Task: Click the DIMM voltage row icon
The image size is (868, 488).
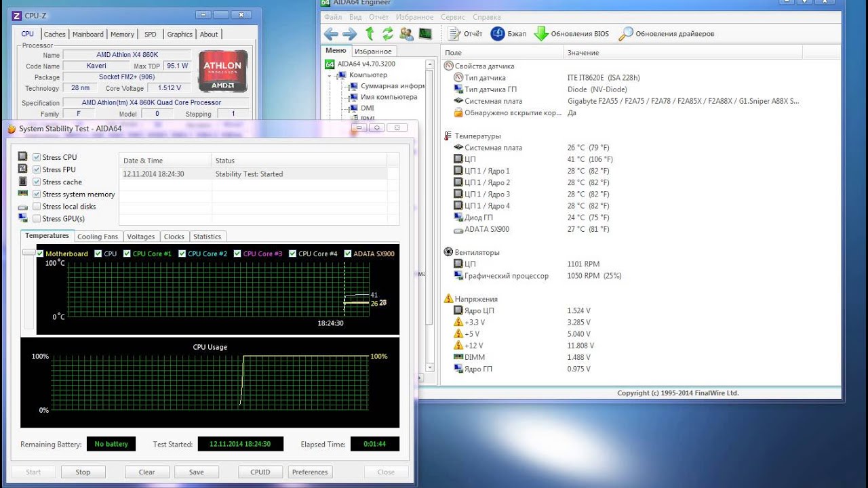Action: pyautogui.click(x=459, y=357)
